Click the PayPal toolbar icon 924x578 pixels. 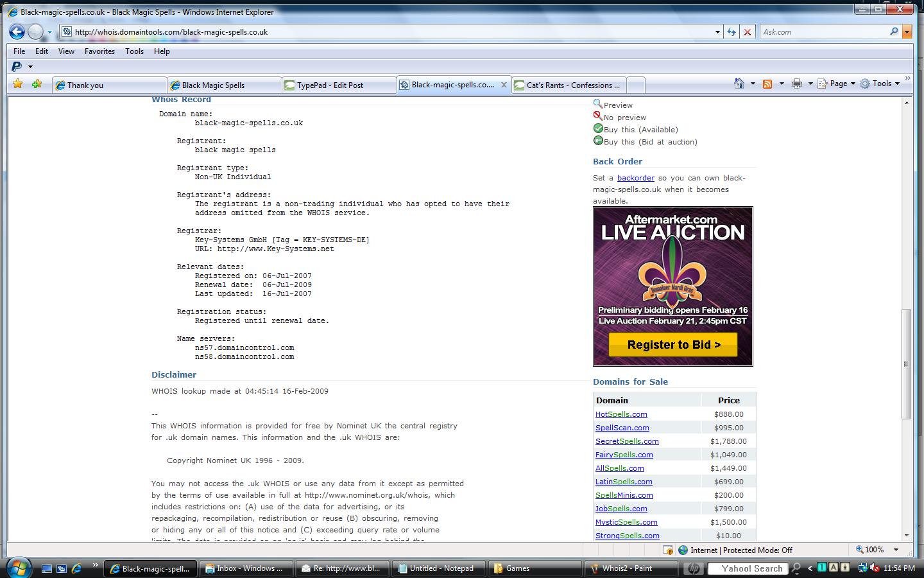coord(17,66)
